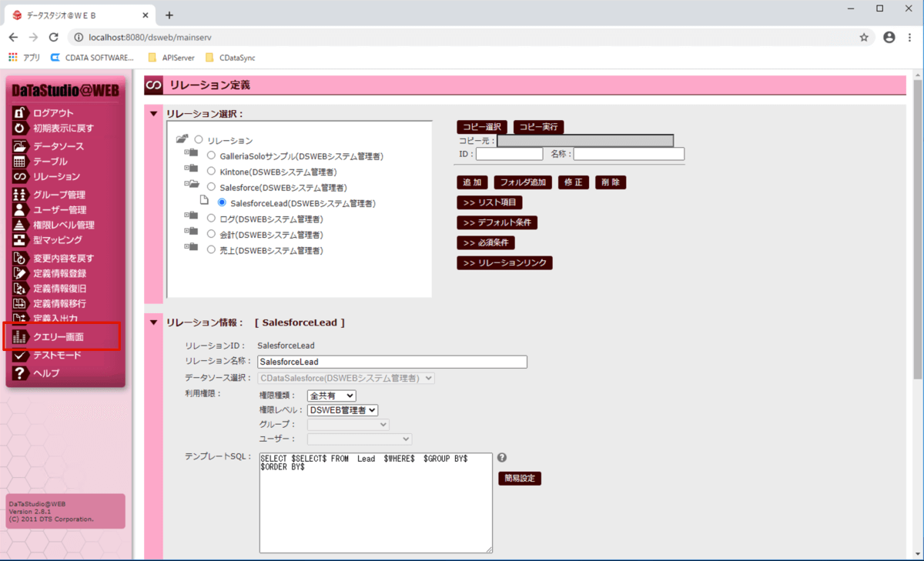Screen dimensions: 924x561
Task: Bookmark this page with the star icon
Action: click(x=864, y=37)
